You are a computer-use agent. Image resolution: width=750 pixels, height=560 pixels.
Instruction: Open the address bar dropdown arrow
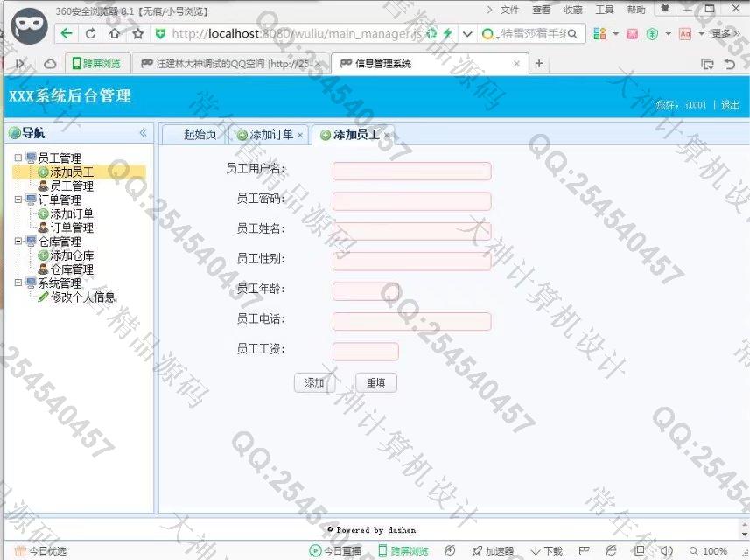pos(467,34)
